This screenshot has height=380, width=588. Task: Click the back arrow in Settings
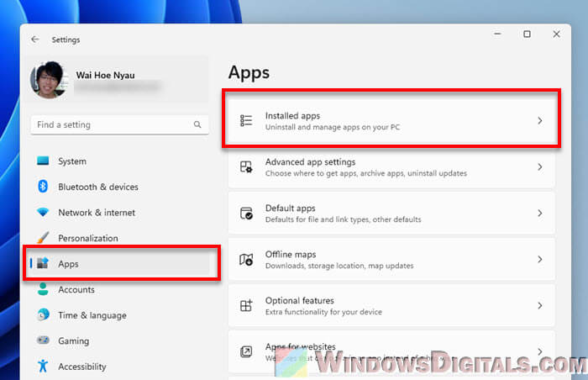coord(35,40)
